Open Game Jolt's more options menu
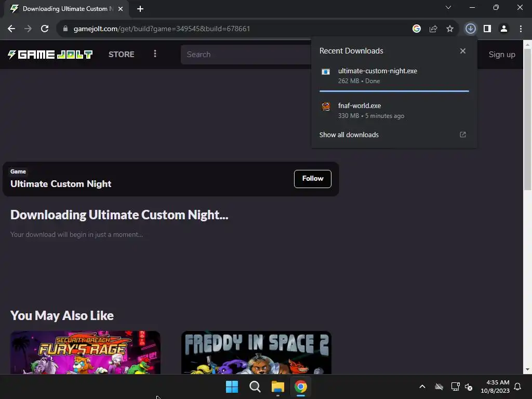The image size is (532, 399). [155, 54]
